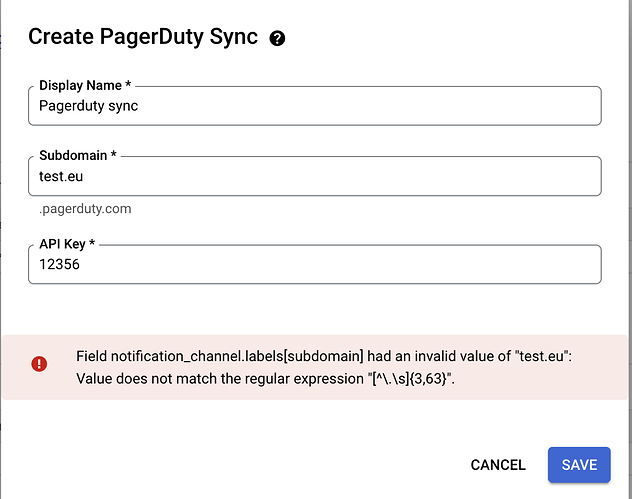This screenshot has height=499, width=632.
Task: Cancel the Create PagerDuty Sync dialog
Action: (x=498, y=465)
